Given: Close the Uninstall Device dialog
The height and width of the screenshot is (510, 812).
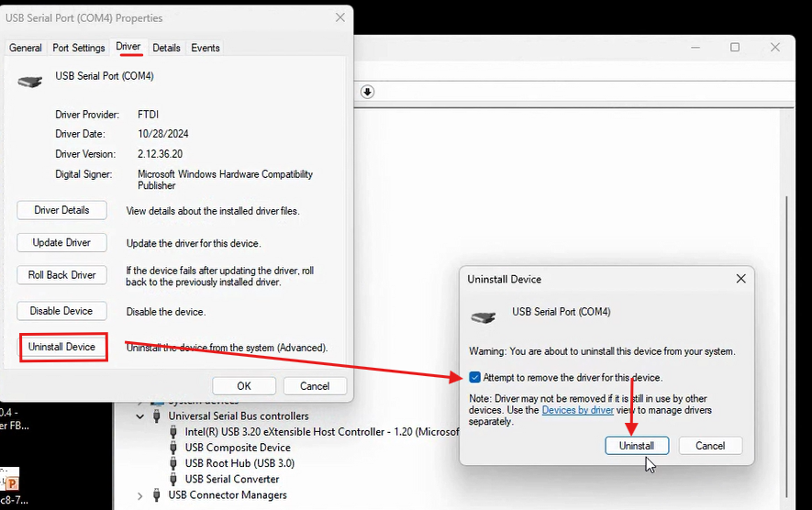Looking at the screenshot, I should [740, 279].
